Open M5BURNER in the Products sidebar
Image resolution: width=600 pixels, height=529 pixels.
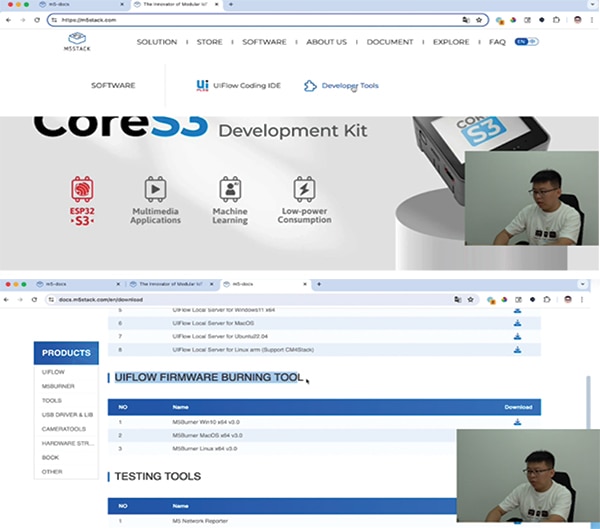58,386
